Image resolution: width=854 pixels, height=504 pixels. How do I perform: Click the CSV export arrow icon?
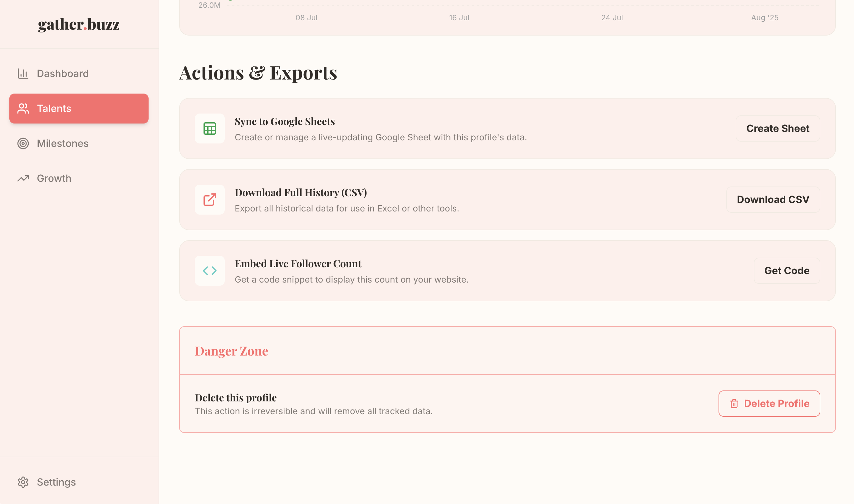click(209, 200)
